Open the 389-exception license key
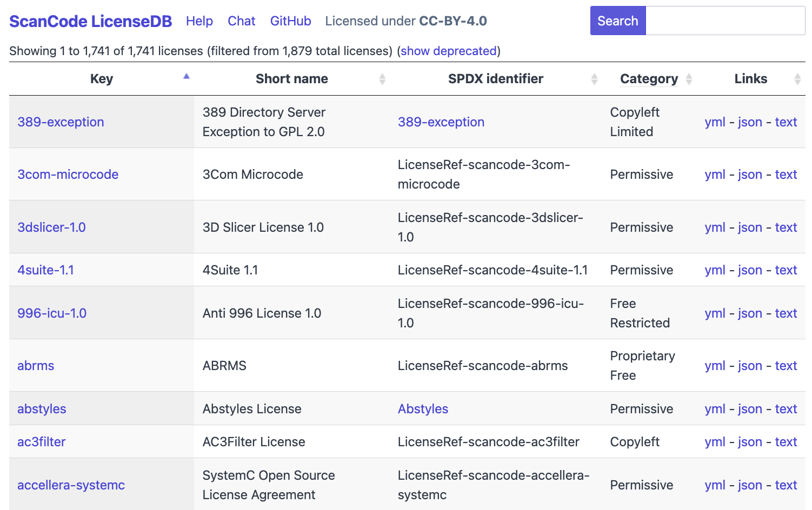The height and width of the screenshot is (510, 812). pos(61,122)
